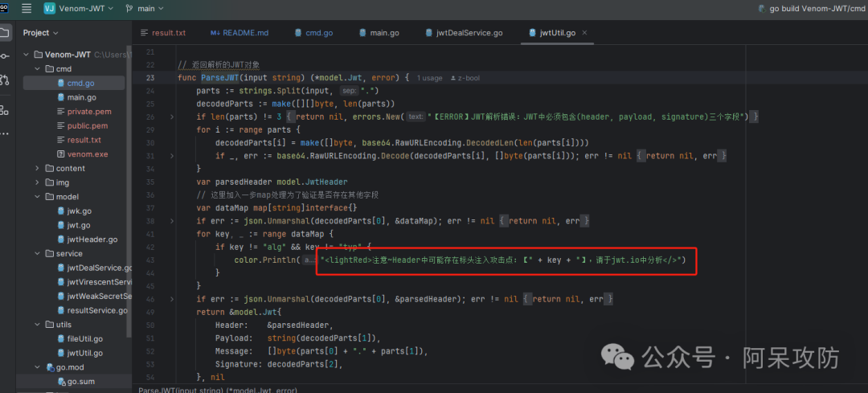Switch to the result.txt tab
This screenshot has width=868, height=393.
[x=163, y=33]
